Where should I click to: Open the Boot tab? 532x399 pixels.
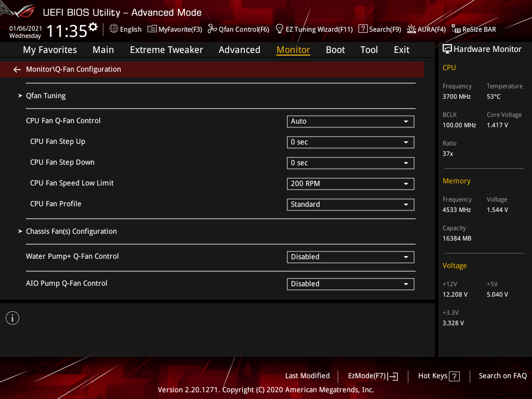(x=335, y=50)
